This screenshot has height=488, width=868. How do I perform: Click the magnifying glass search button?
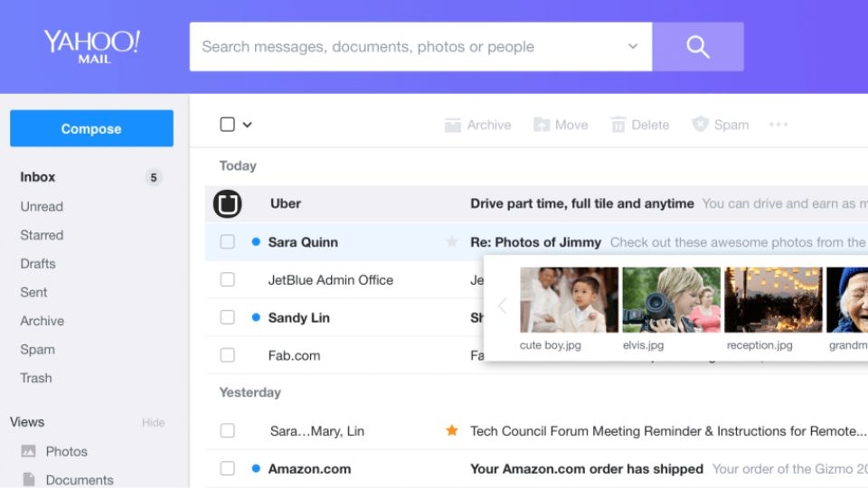697,46
